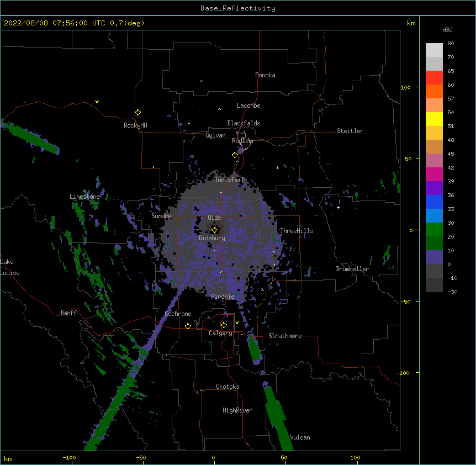This screenshot has height=465, width=476.
Task: Click the 100 tick on the right vertical axis
Action: [x=405, y=87]
